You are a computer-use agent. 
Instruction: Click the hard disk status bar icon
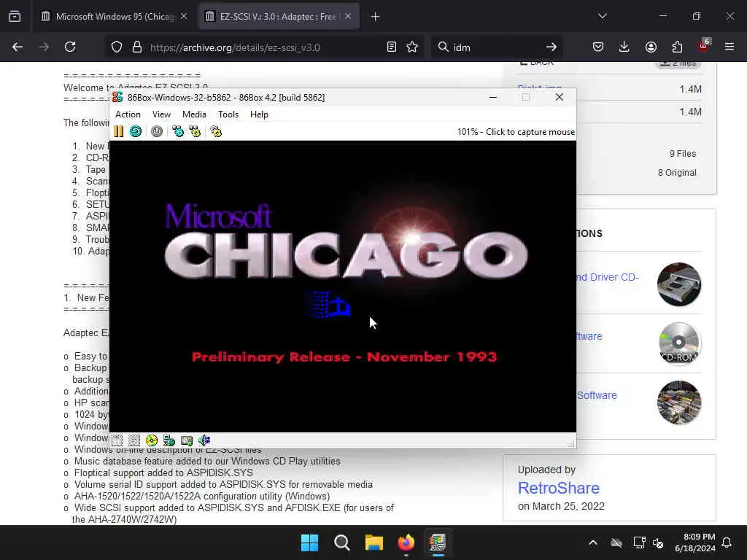(187, 440)
